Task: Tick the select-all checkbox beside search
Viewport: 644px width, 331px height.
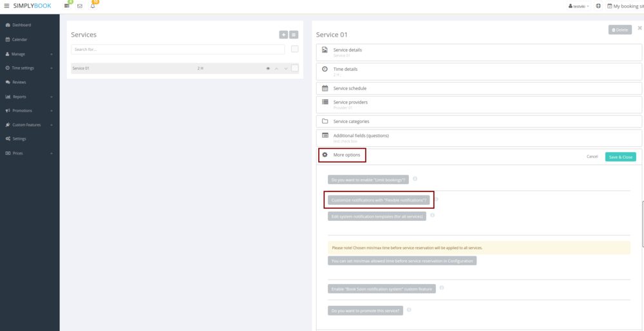Action: point(295,49)
